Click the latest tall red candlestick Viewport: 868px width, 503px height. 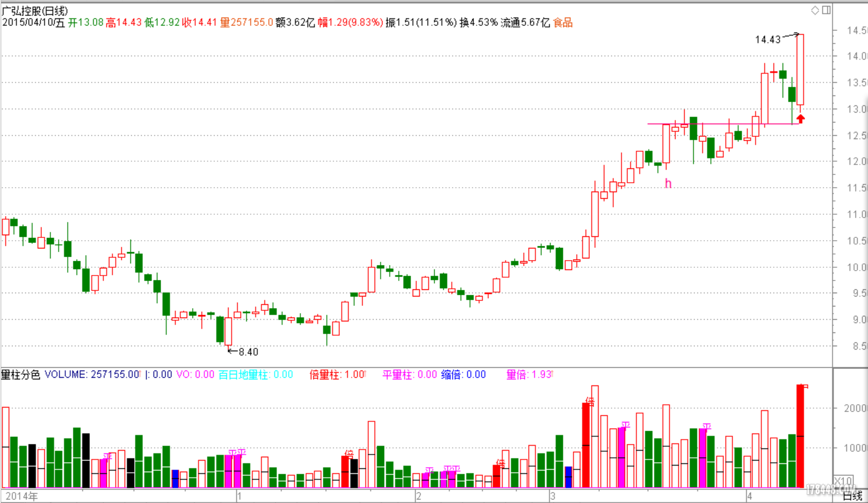[x=800, y=70]
